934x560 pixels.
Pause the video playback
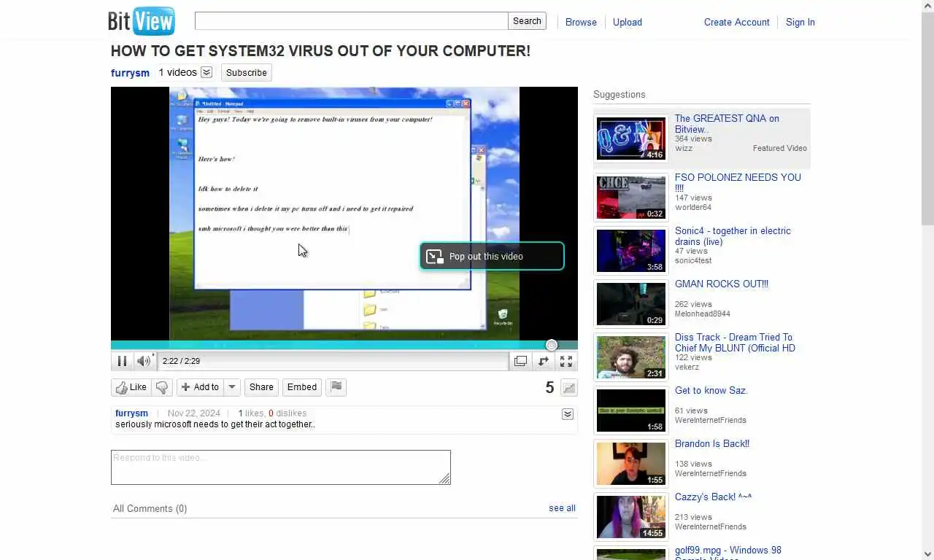pyautogui.click(x=122, y=361)
